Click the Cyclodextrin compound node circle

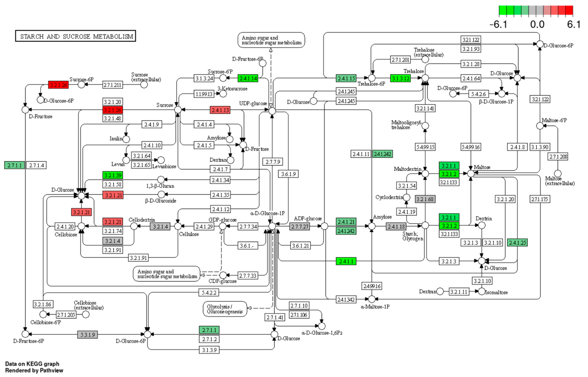point(406,197)
